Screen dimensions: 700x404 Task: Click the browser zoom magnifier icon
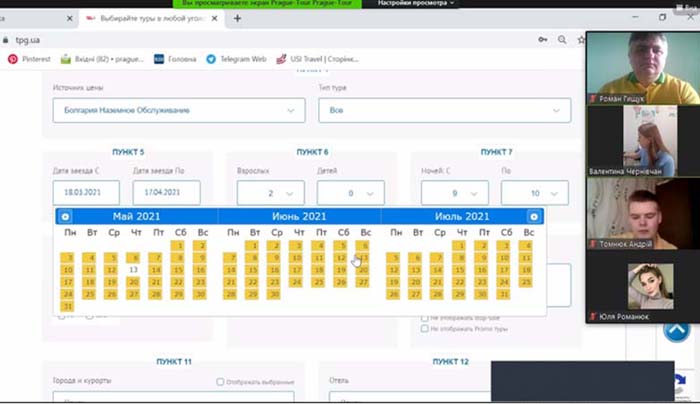(x=562, y=40)
